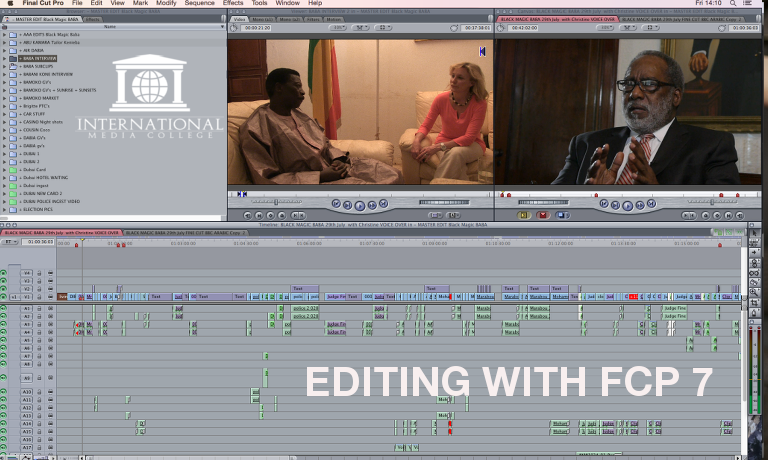Open the Viewer zoom percentage dropdown
The width and height of the screenshot is (768, 460).
click(337, 28)
